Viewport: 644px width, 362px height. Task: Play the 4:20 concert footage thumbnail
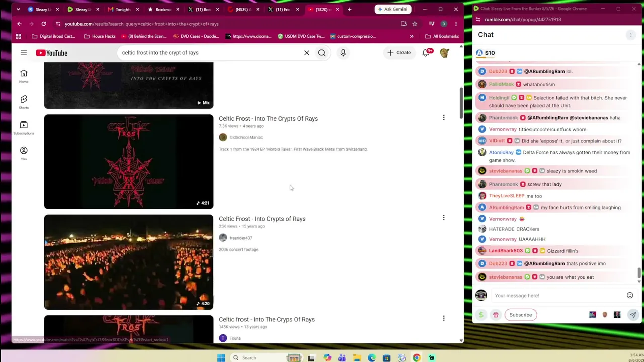(x=129, y=262)
